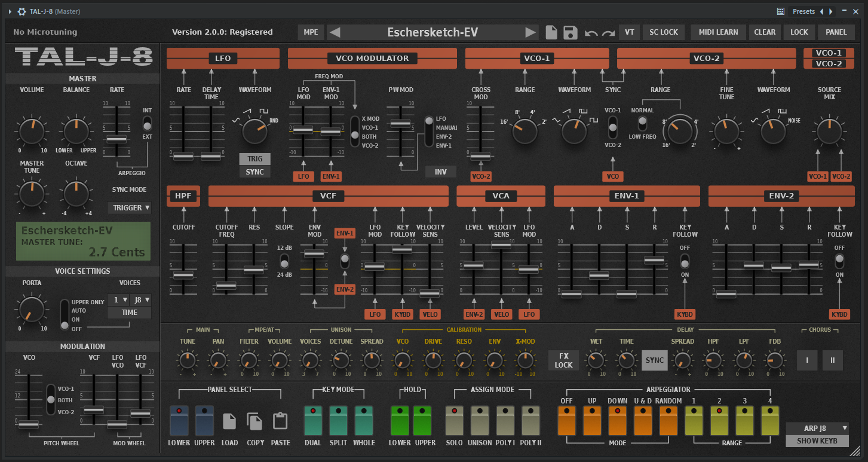Toggle the FX LOCK button
The width and height of the screenshot is (868, 462).
coord(563,360)
